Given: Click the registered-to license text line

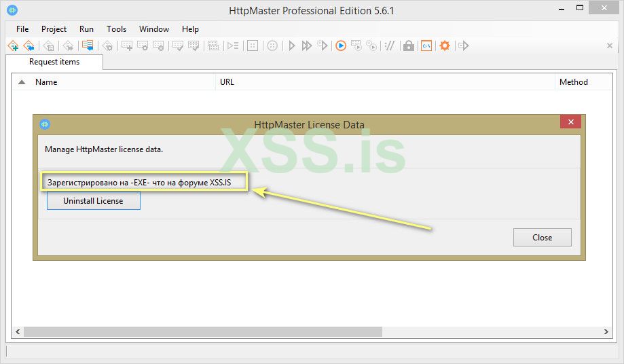Looking at the screenshot, I should pyautogui.click(x=139, y=183).
